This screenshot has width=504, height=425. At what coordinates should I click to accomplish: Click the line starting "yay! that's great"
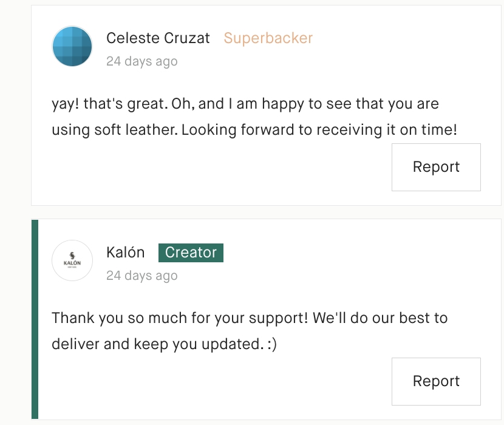tap(245, 104)
